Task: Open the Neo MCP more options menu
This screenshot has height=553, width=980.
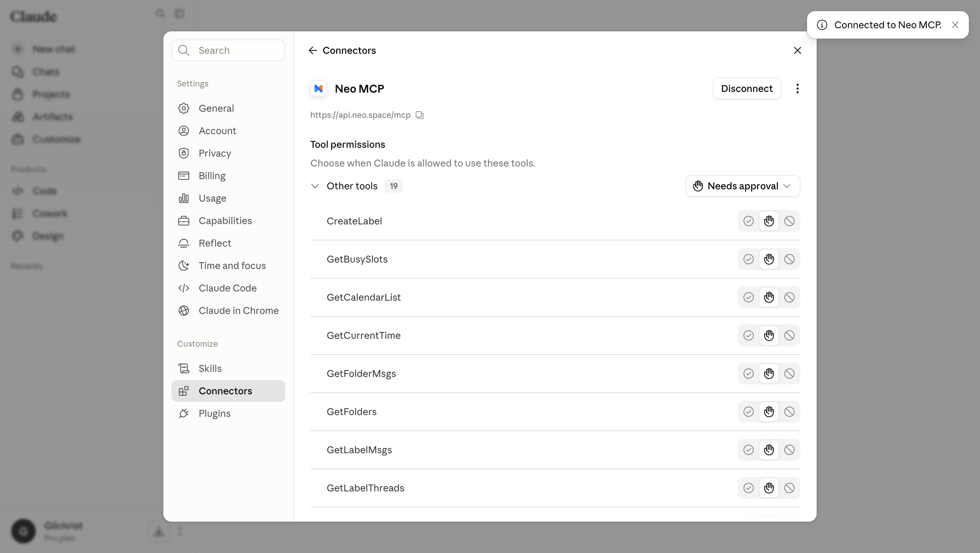Action: pos(797,89)
